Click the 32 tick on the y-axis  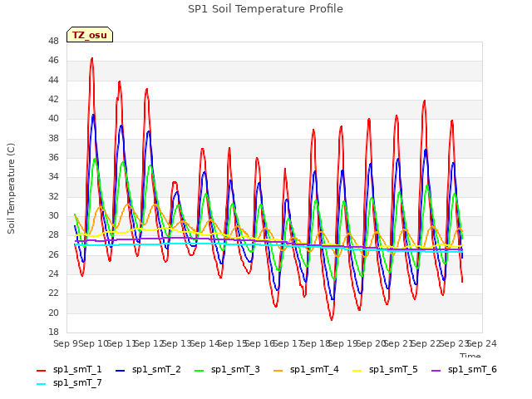tap(53, 196)
